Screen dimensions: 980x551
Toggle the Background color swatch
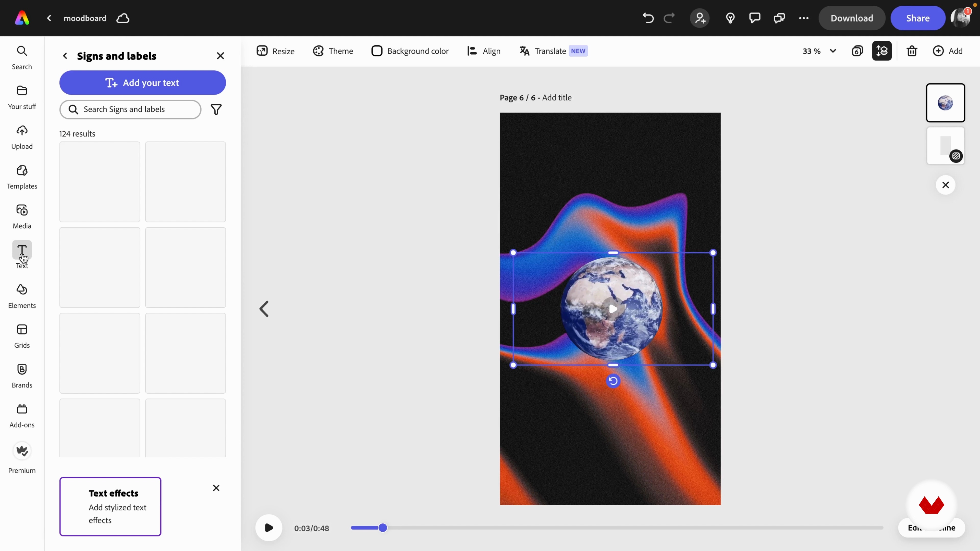coord(377,51)
